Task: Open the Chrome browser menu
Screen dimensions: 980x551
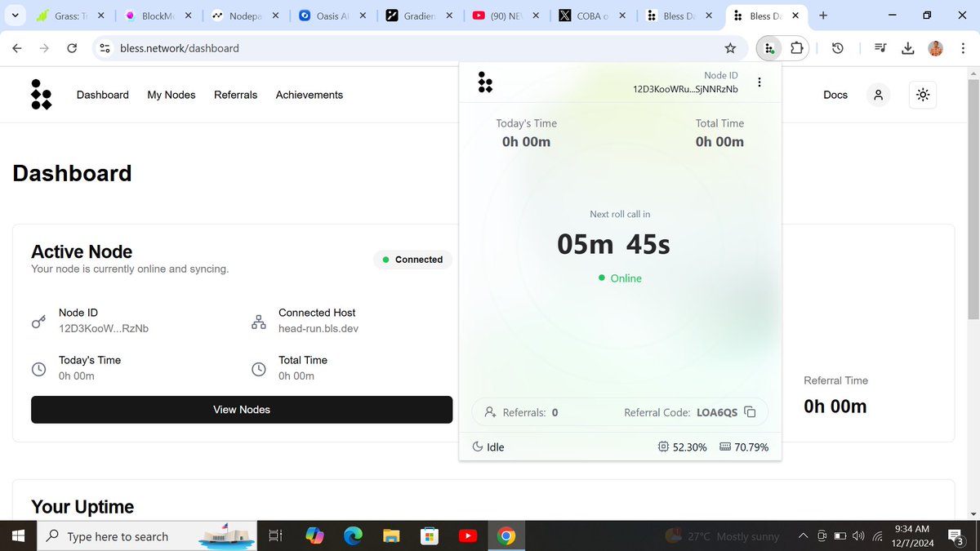Action: pos(964,48)
